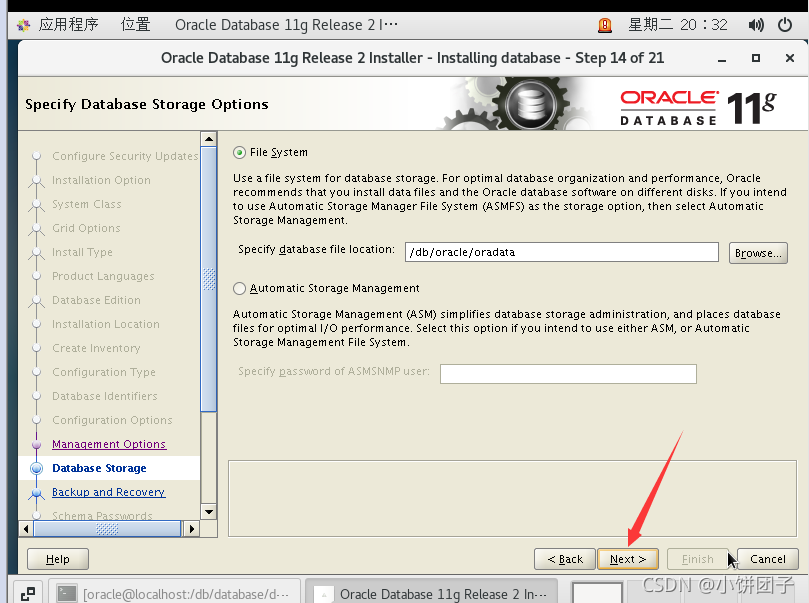Click the Backup and Recovery step bullet
The height and width of the screenshot is (603, 809).
coord(37,493)
